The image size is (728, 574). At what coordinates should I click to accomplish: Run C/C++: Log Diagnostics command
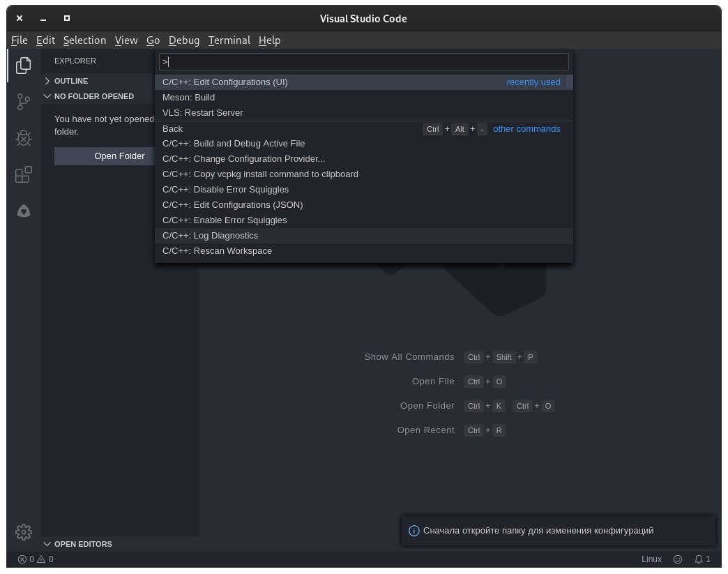(x=363, y=236)
